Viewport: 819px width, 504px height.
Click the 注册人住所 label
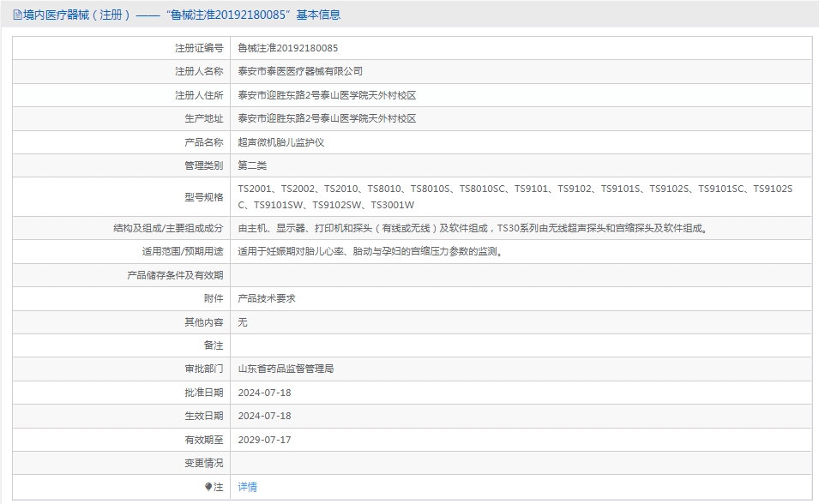click(199, 95)
